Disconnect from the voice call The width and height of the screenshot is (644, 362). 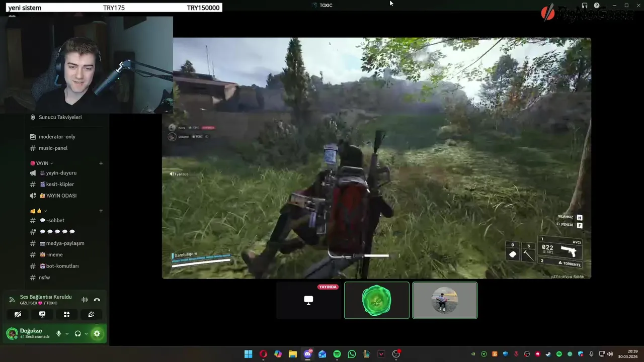pyautogui.click(x=97, y=300)
